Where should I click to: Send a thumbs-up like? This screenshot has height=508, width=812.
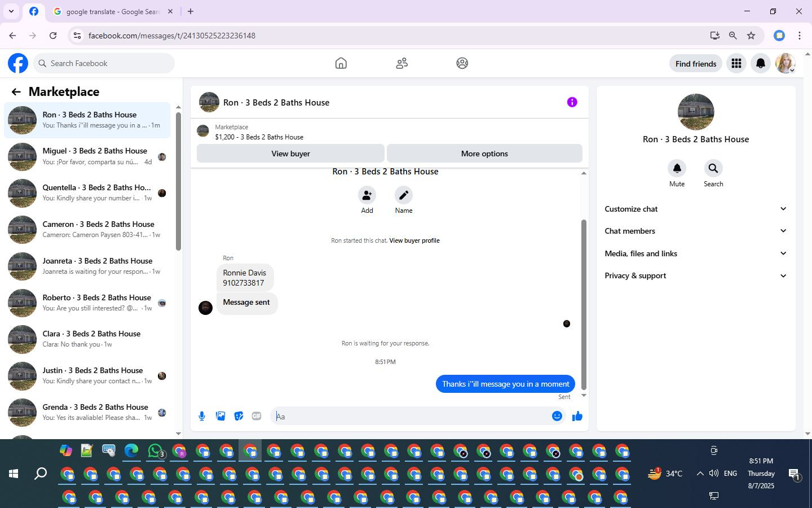577,417
